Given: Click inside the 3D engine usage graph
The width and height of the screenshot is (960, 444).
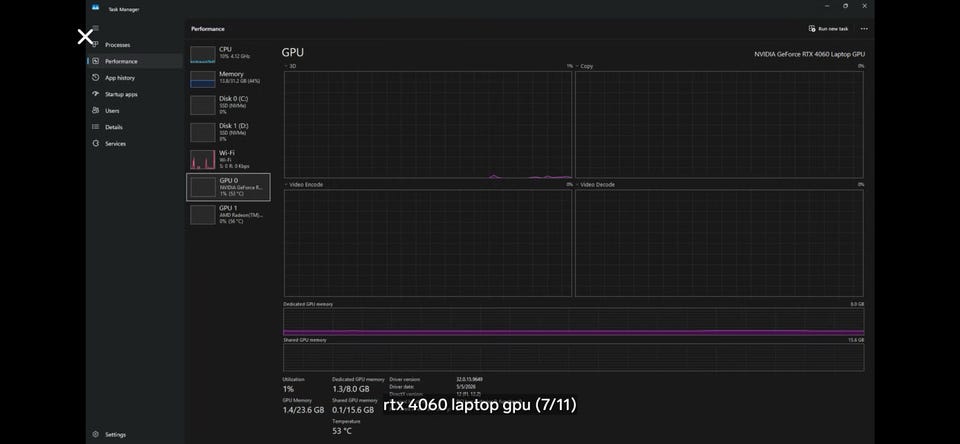Looking at the screenshot, I should [x=428, y=124].
